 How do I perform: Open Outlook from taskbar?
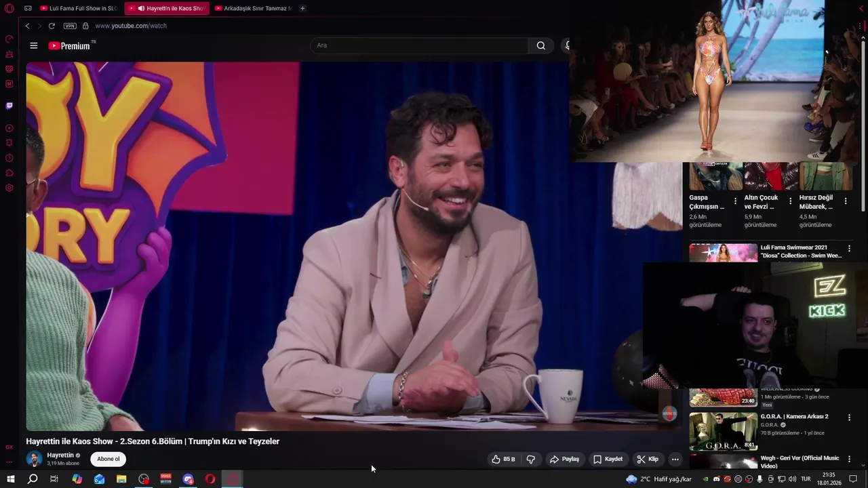pyautogui.click(x=99, y=479)
